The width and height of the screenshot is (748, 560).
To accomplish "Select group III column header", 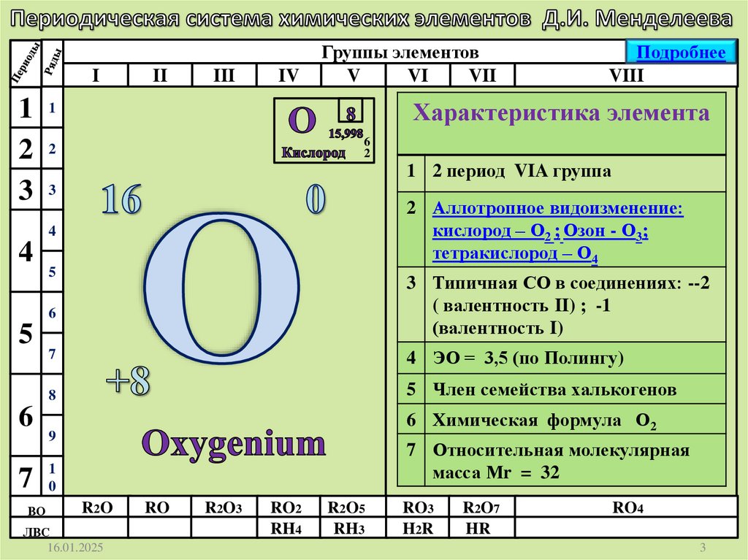I will coord(224,75).
